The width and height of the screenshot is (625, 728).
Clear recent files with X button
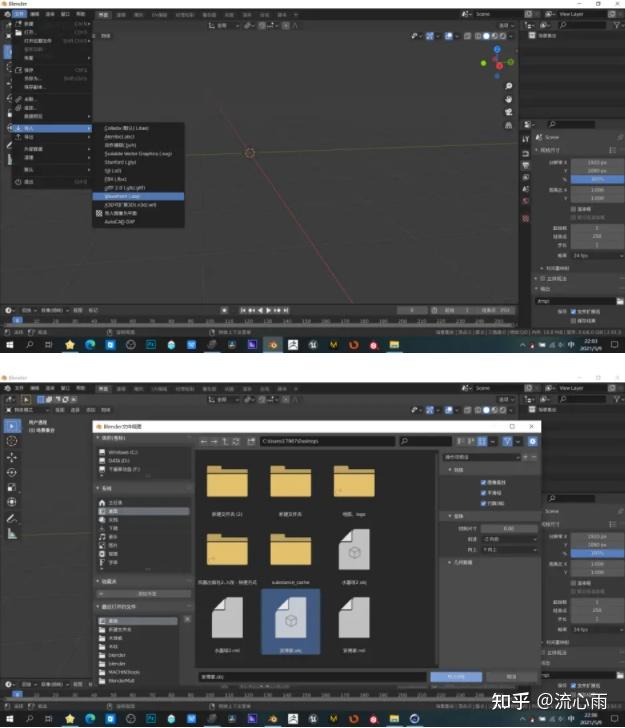[x=187, y=619]
